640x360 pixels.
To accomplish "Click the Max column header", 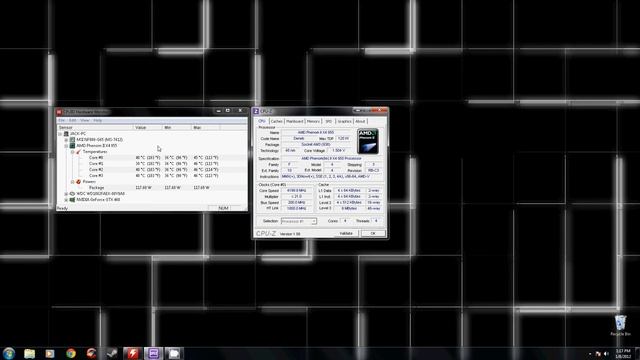I will point(206,128).
